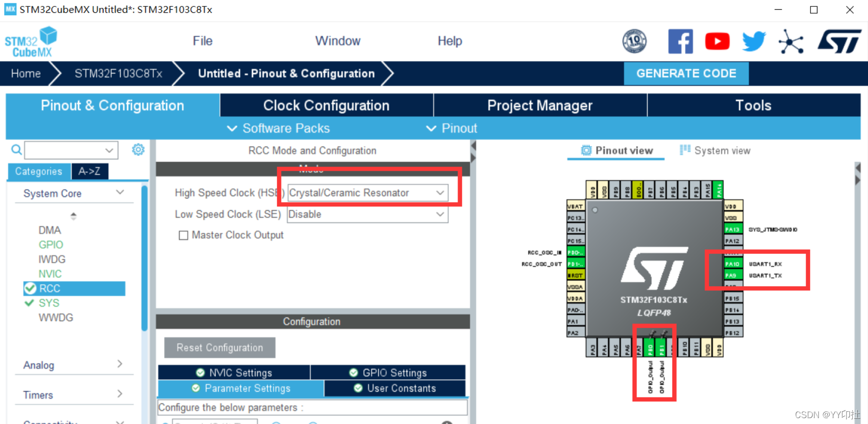The width and height of the screenshot is (868, 424).
Task: Expand the Software Packs dropdown
Action: (x=278, y=128)
